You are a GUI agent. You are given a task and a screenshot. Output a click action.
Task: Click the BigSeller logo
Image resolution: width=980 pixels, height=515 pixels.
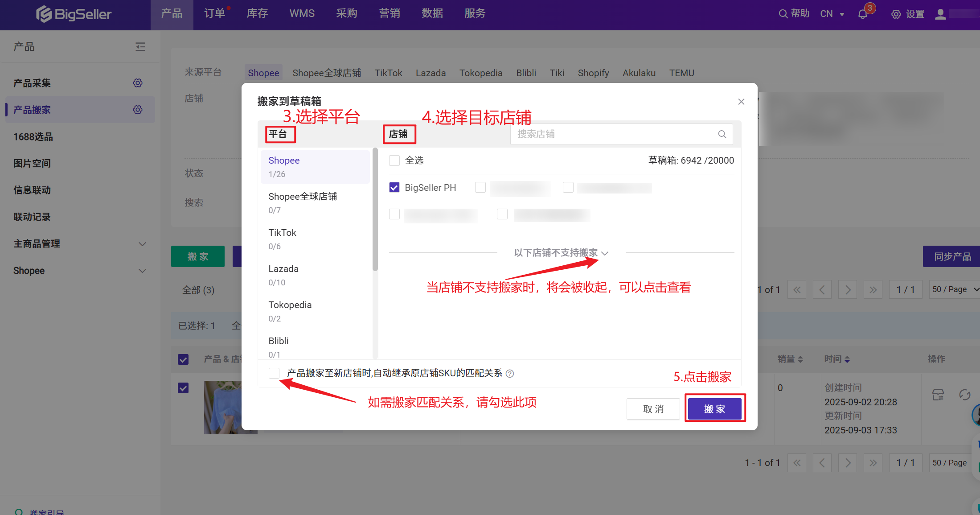point(74,14)
